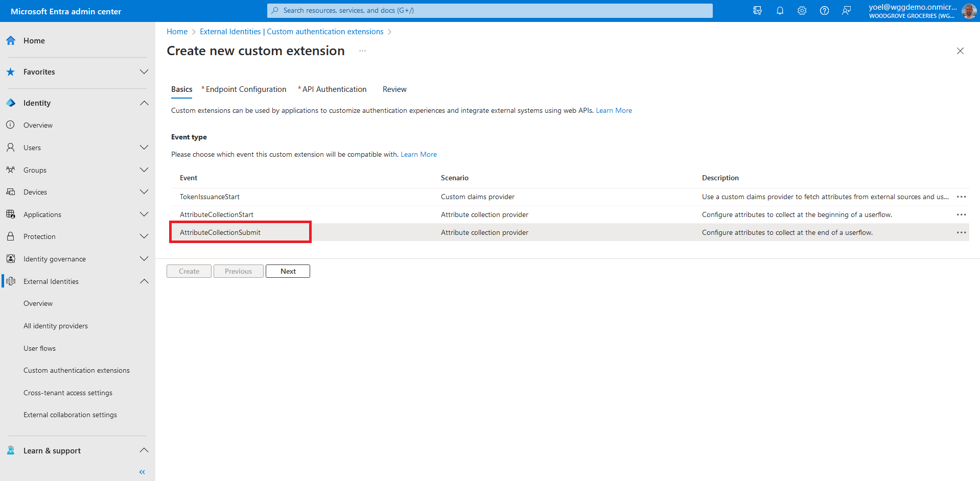
Task: Expand the Applications menu chevron
Action: click(144, 214)
